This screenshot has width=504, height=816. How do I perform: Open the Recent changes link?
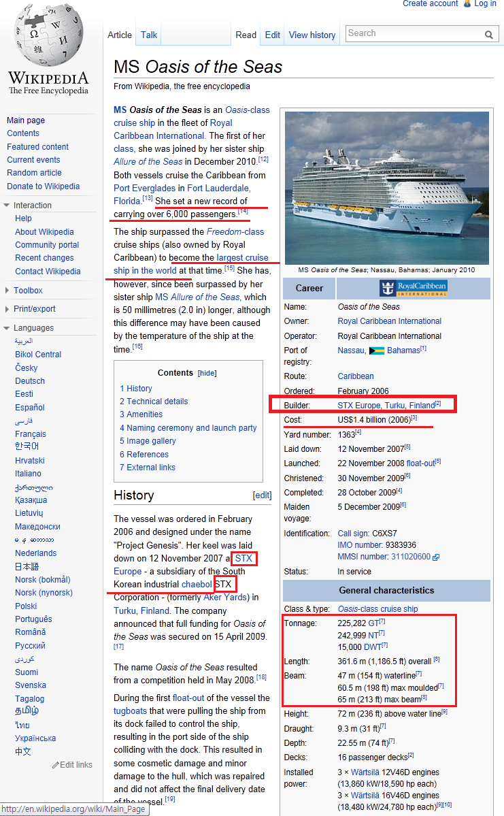(44, 258)
